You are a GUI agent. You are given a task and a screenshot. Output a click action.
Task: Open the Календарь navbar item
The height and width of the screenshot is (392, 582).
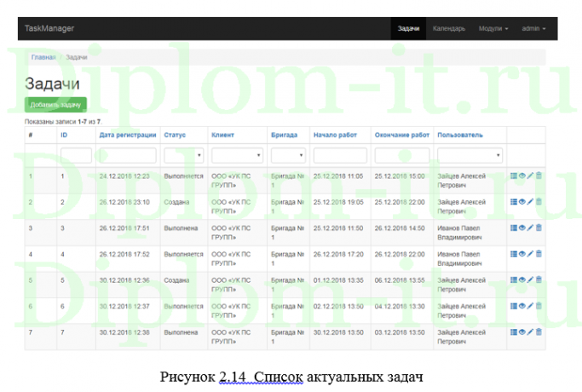(x=449, y=29)
